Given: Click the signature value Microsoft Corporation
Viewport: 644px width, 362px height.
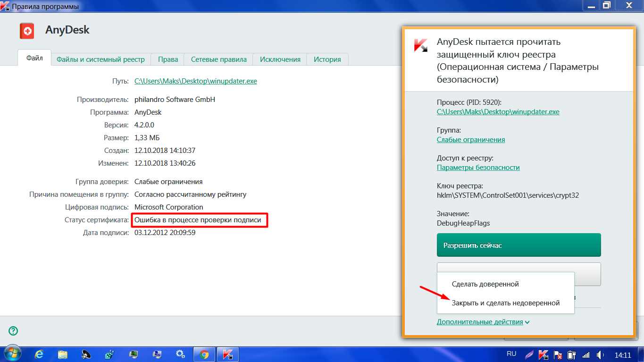Looking at the screenshot, I should pos(169,207).
